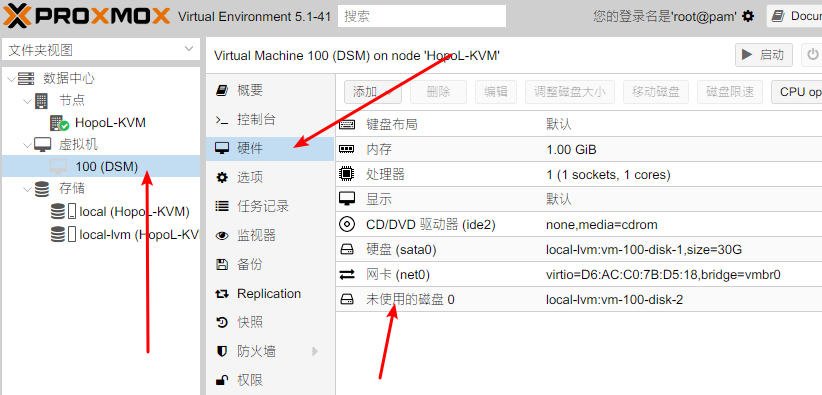Click the 调整磁盘大小 resize disk button
Image resolution: width=822 pixels, height=395 pixels.
click(x=569, y=92)
